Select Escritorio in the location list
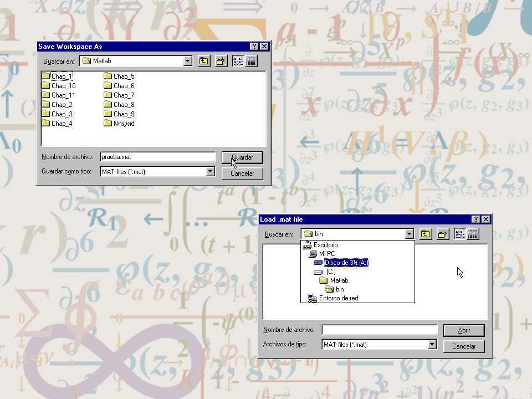Viewport: 532px width, 399px height. pos(321,245)
